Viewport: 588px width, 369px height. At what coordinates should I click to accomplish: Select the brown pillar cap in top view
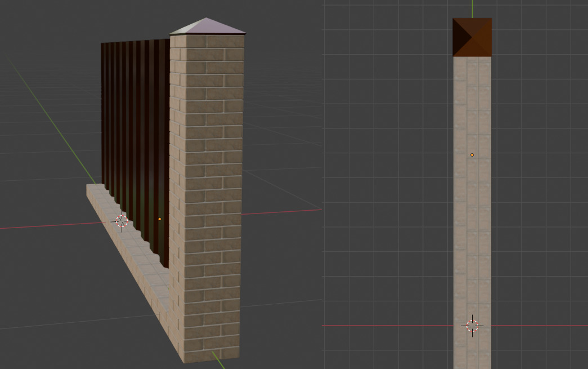point(472,37)
